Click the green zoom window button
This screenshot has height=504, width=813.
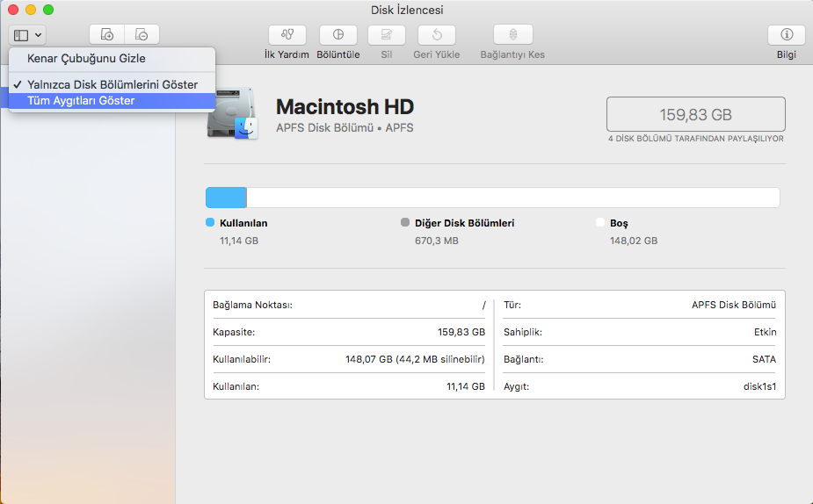tap(48, 10)
